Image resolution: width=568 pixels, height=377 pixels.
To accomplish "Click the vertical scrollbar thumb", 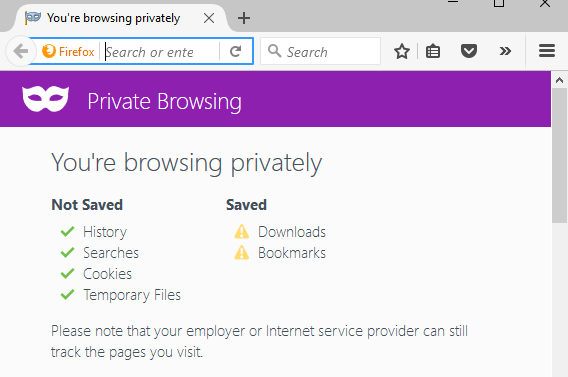I will click(x=559, y=156).
